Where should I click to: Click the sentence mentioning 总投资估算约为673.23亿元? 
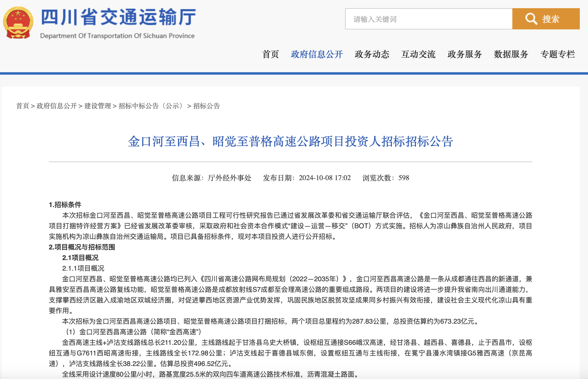pyautogui.click(x=271, y=321)
